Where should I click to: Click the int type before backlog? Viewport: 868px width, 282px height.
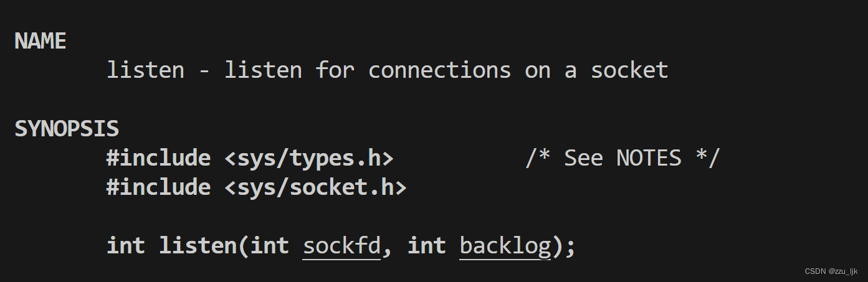tap(427, 245)
